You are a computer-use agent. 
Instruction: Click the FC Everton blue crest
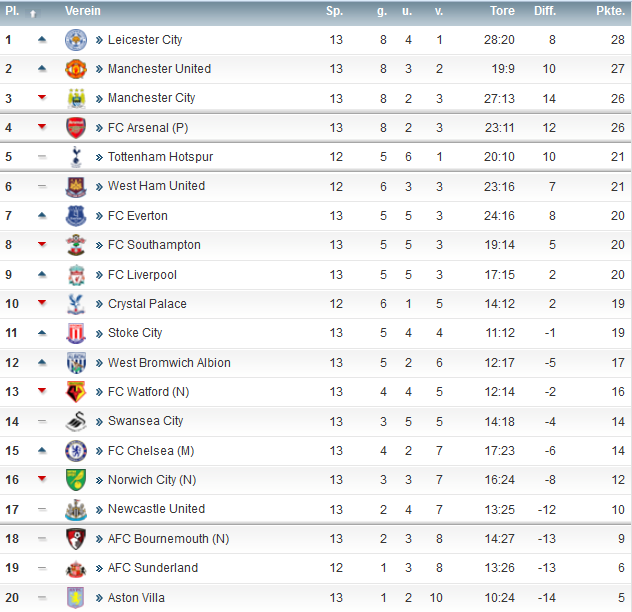pyautogui.click(x=76, y=216)
